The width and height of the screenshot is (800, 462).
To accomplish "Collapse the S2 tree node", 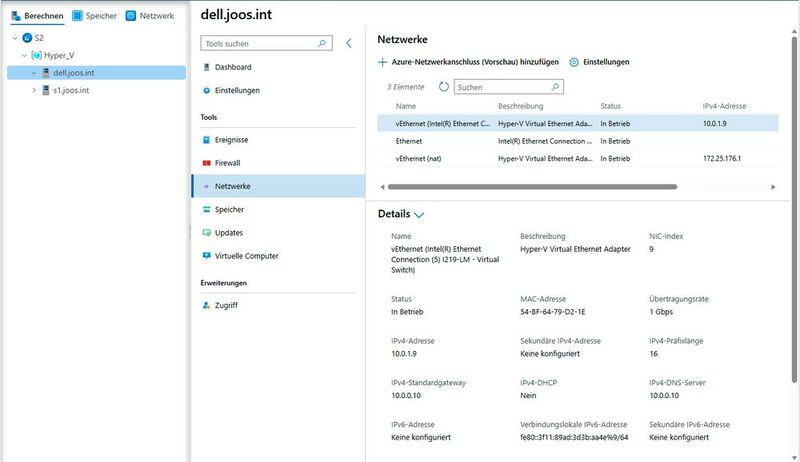I will (15, 38).
